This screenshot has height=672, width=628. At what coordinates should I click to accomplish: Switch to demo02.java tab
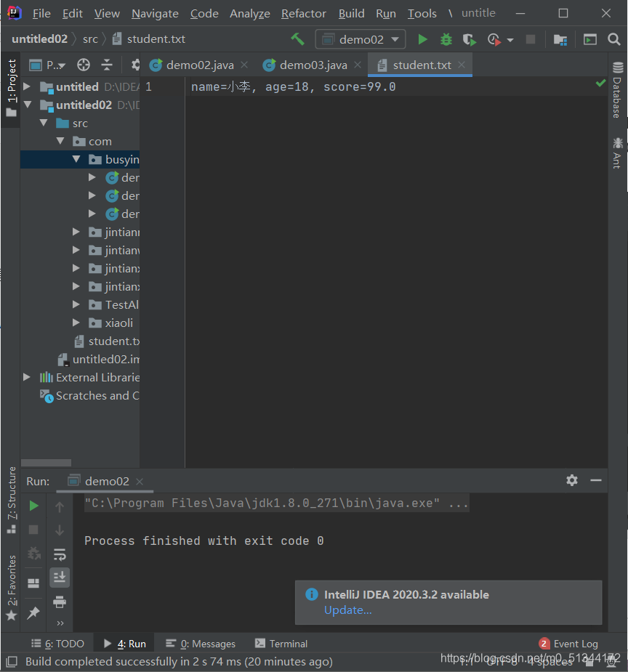199,65
